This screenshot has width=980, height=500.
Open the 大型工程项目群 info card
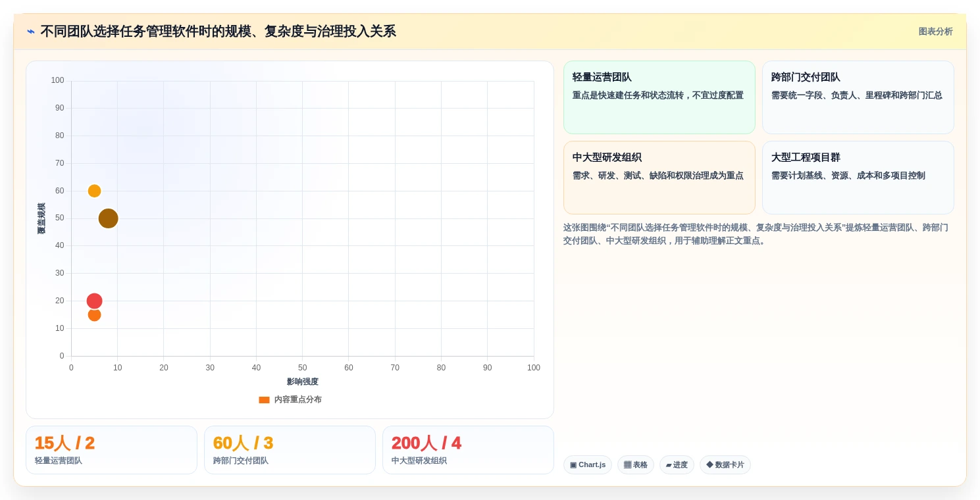click(x=858, y=178)
